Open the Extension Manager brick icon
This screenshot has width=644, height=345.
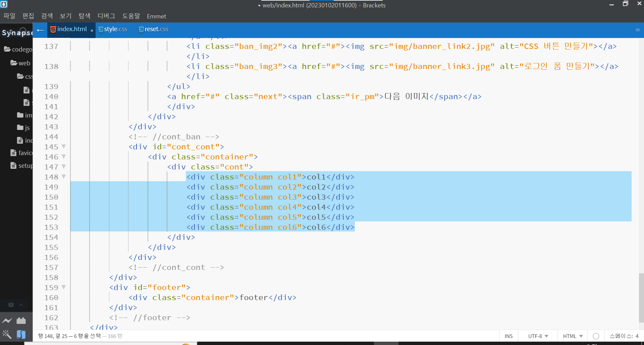pos(21,321)
